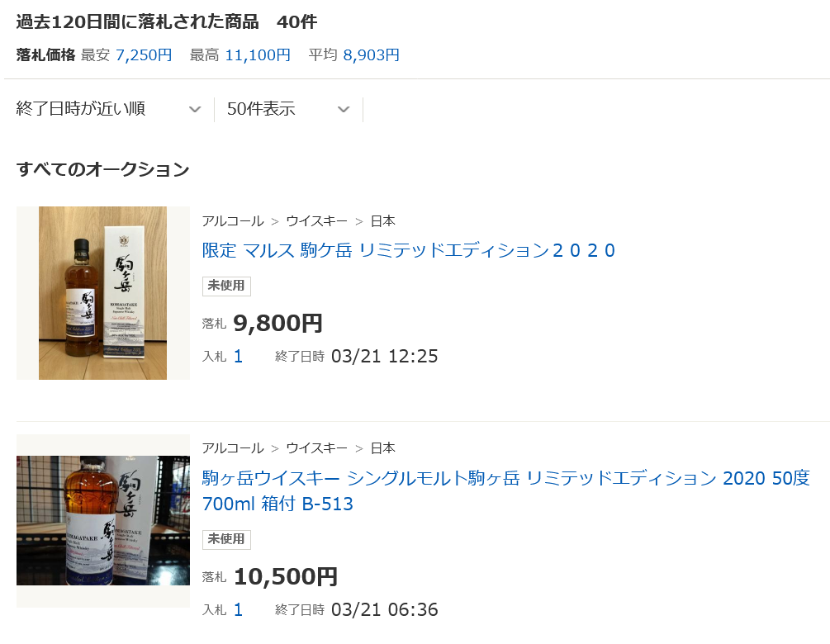Open the second Komagatake bottle thumbnail
Viewport: 830px width, 644px height.
tap(102, 521)
